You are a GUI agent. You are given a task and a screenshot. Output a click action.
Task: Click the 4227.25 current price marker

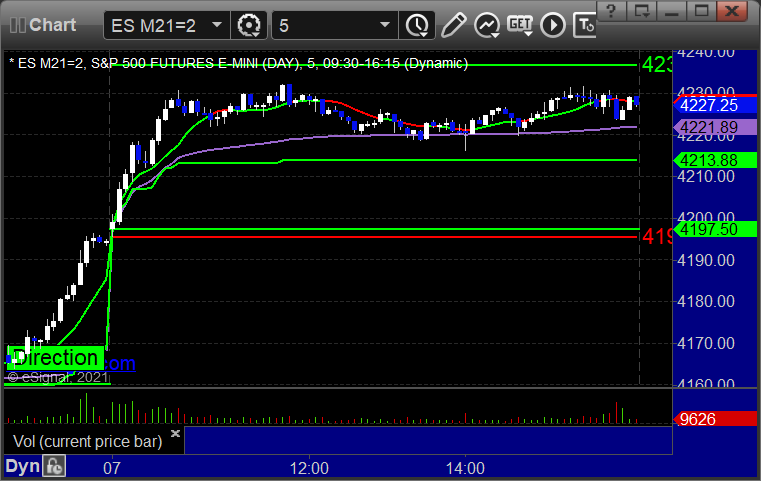pos(715,105)
